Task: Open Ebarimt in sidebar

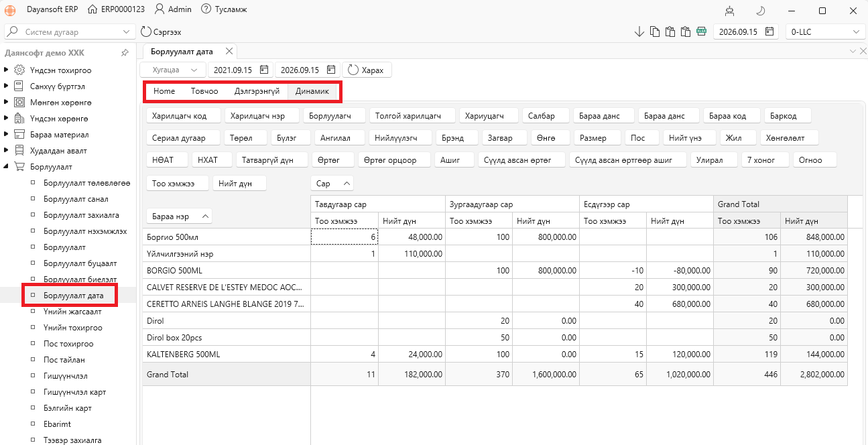Action: [x=57, y=424]
